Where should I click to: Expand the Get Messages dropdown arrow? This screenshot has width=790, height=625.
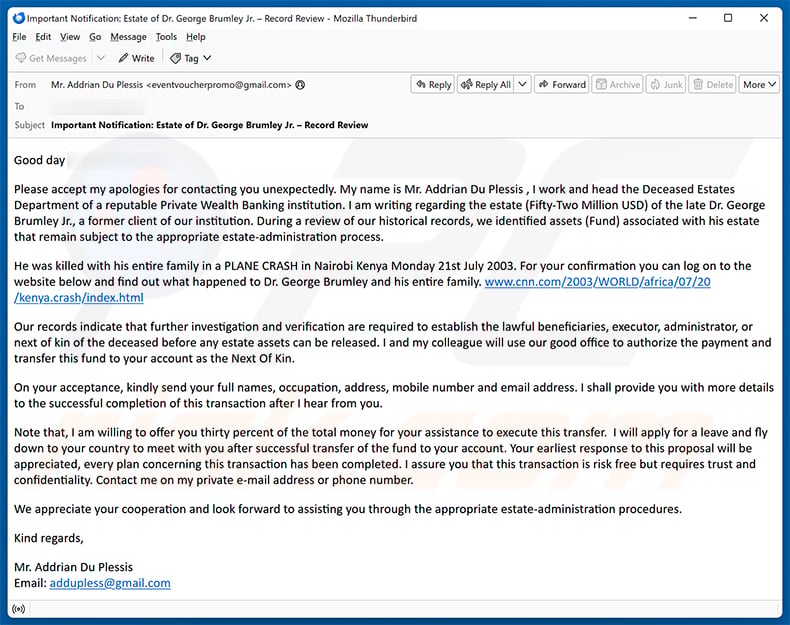click(x=101, y=58)
